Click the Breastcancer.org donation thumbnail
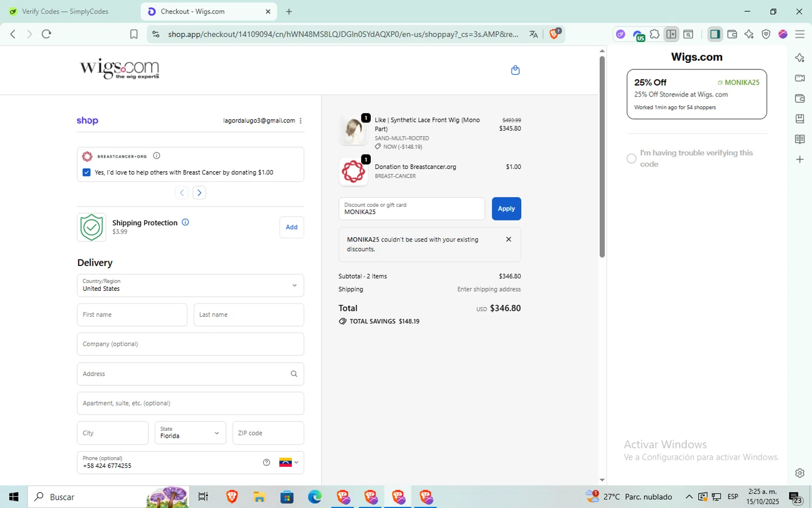 click(x=353, y=172)
